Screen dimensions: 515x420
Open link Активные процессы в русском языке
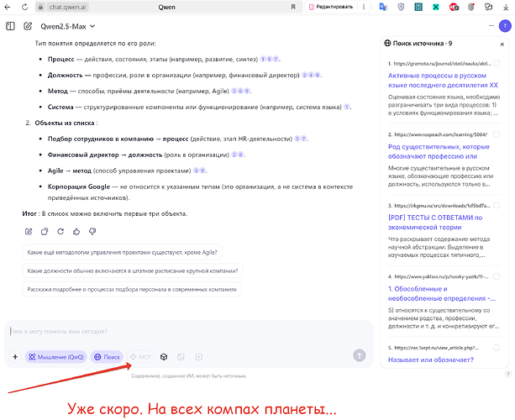443,81
